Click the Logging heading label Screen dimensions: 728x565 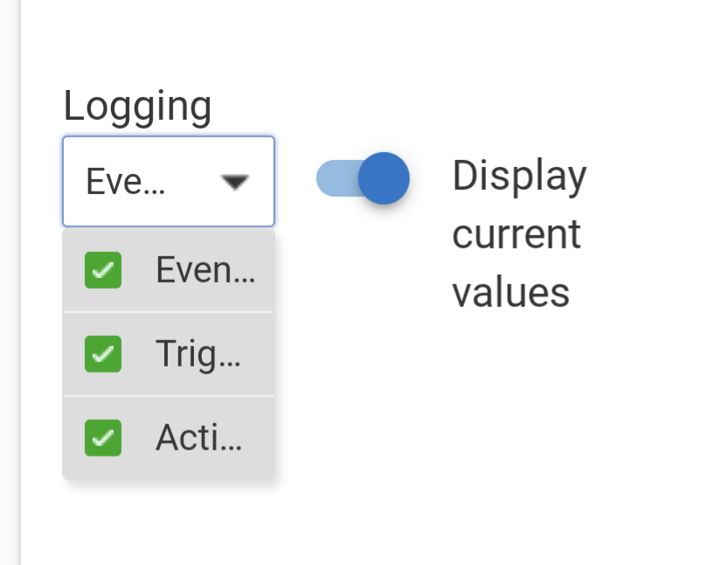point(136,105)
